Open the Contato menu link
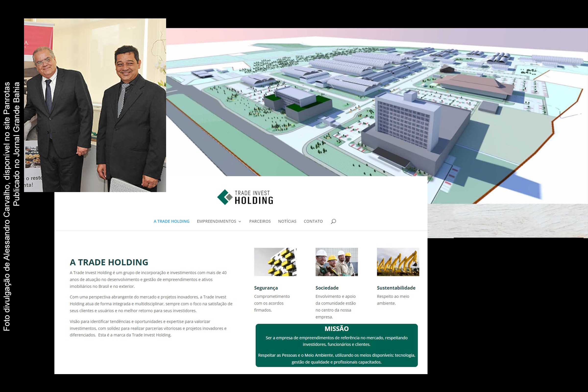The image size is (588, 392). click(x=313, y=221)
